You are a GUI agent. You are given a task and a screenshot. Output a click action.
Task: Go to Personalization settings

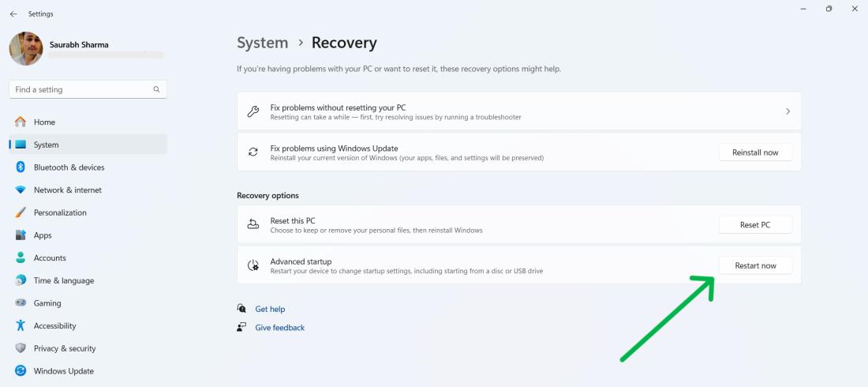pos(60,212)
